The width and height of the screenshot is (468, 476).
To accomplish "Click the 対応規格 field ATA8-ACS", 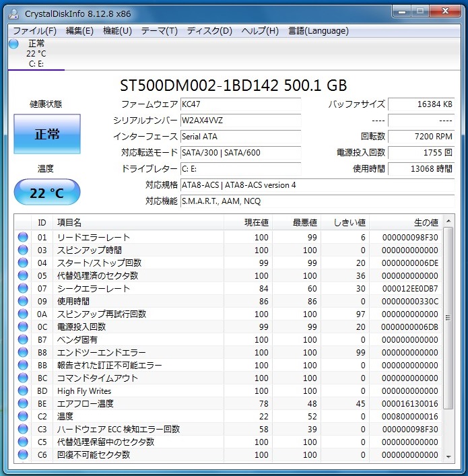I will click(317, 185).
